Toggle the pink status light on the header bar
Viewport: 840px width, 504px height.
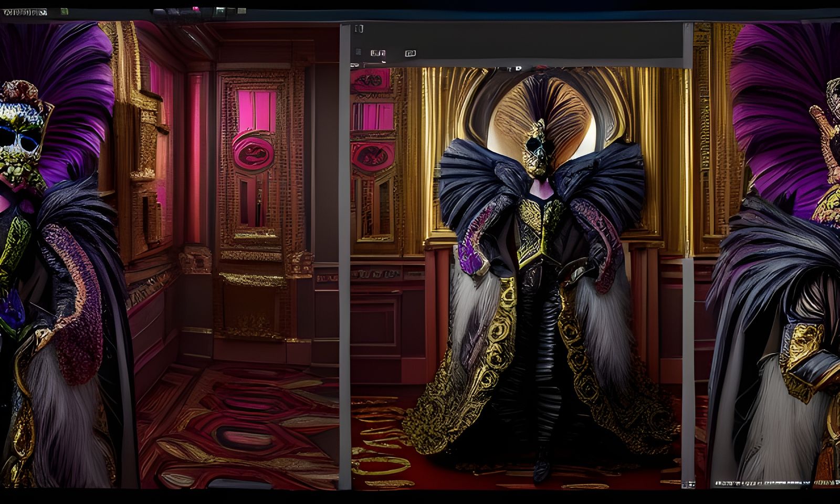click(195, 8)
